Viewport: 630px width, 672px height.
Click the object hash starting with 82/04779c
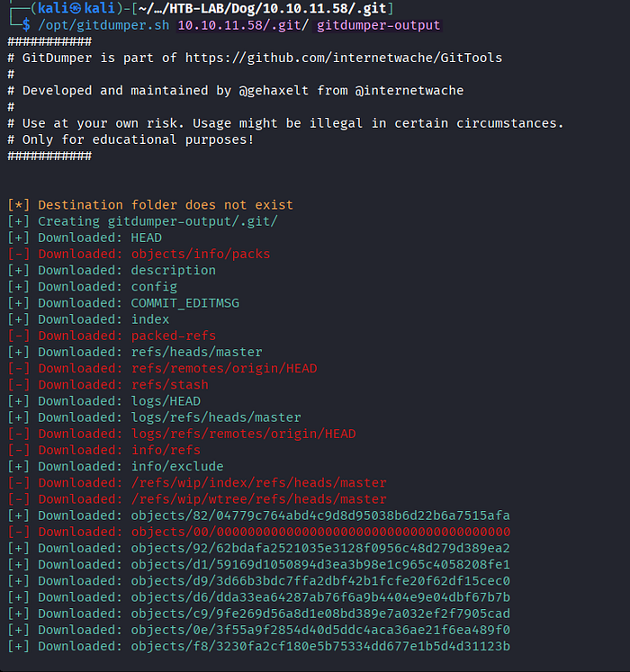click(x=320, y=515)
